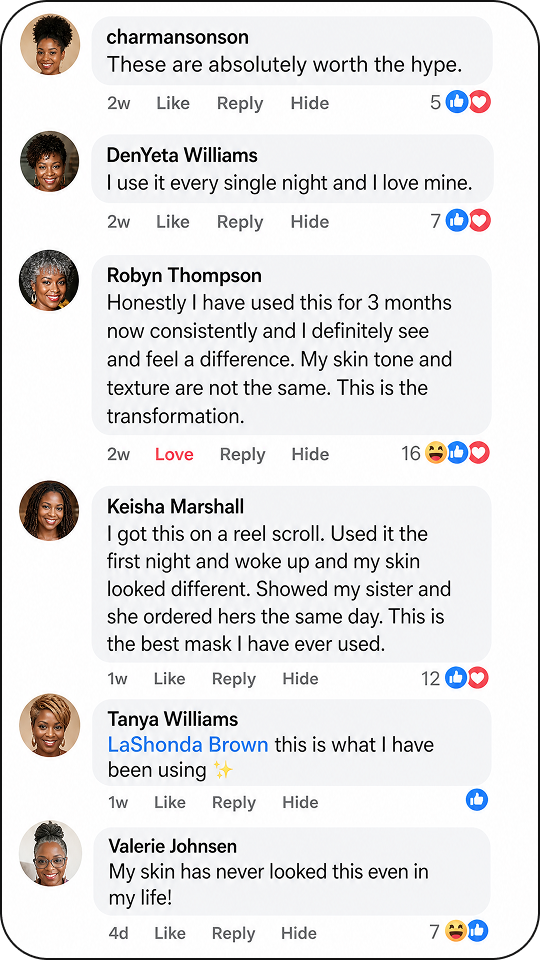The width and height of the screenshot is (540, 960).
Task: Click the laughing emoji reaction on Robyn Thompson's comment
Action: 435,453
